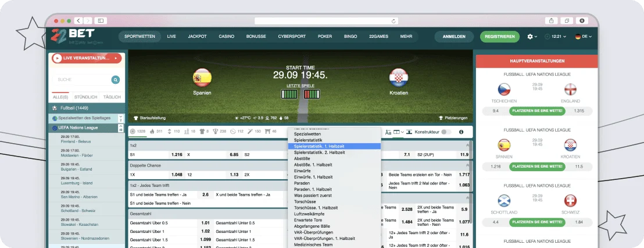Select the trophy filter showing 238

point(220,132)
